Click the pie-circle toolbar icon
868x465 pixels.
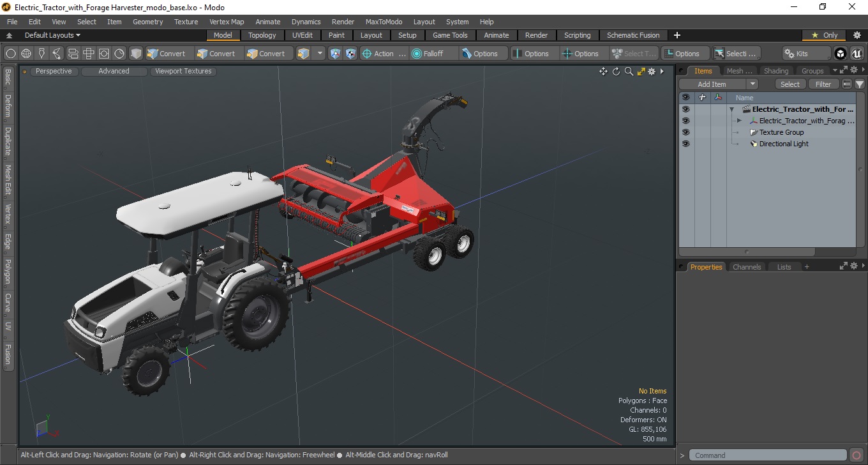point(119,54)
